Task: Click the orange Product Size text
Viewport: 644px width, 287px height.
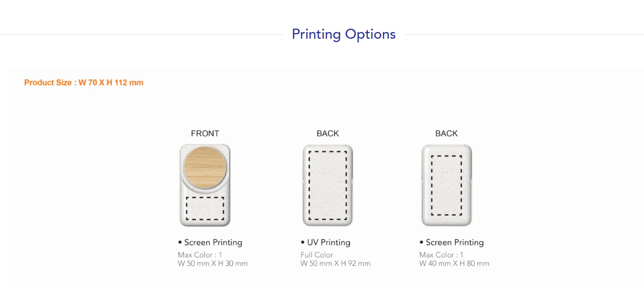Action: pos(84,83)
